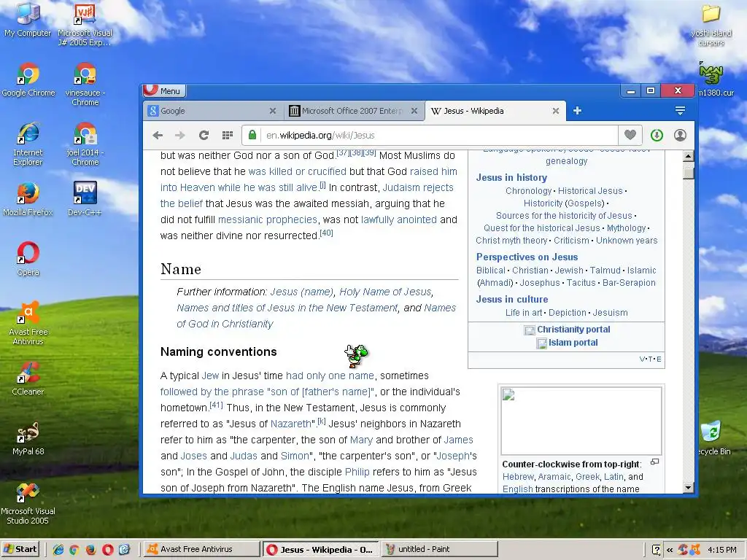
Task: Click the 'Historical Jesus' sidebar link
Action: click(x=590, y=191)
